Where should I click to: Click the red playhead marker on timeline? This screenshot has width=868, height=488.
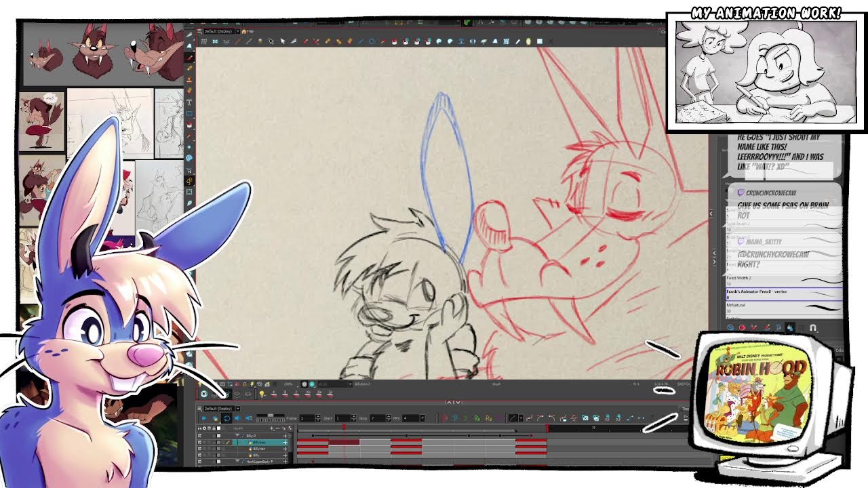tap(344, 426)
